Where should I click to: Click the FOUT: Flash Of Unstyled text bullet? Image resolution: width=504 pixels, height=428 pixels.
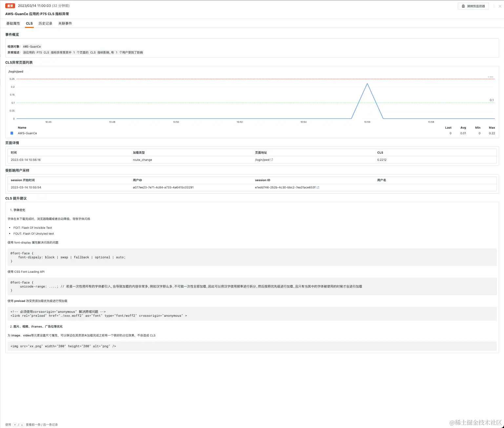(33, 234)
